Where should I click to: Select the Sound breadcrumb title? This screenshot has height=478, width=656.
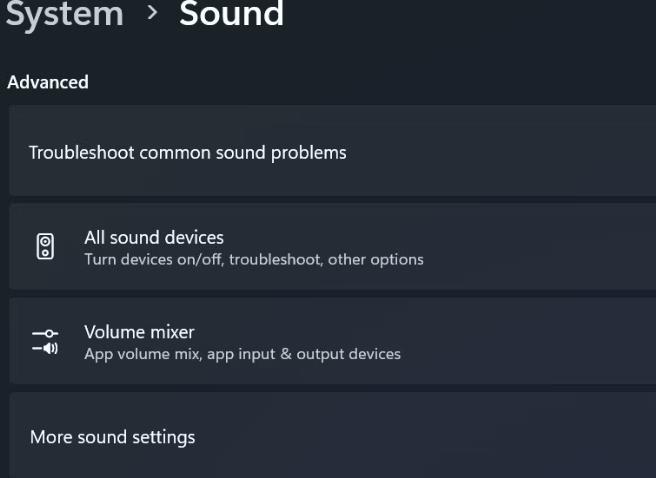pyautogui.click(x=231, y=13)
